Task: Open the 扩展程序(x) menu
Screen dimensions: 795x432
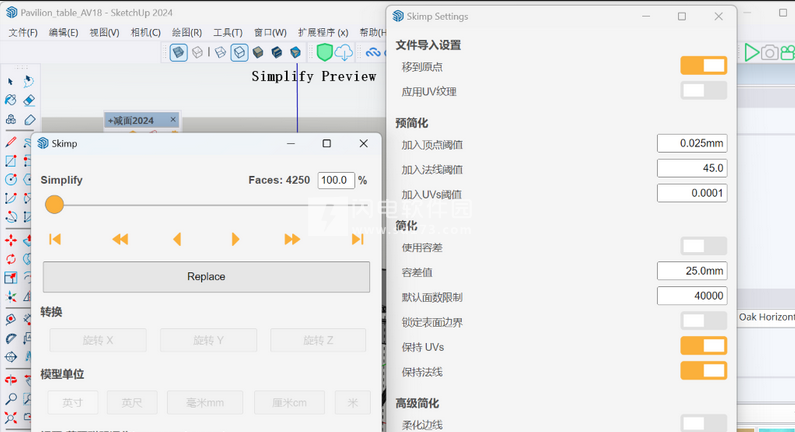Action: 323,32
